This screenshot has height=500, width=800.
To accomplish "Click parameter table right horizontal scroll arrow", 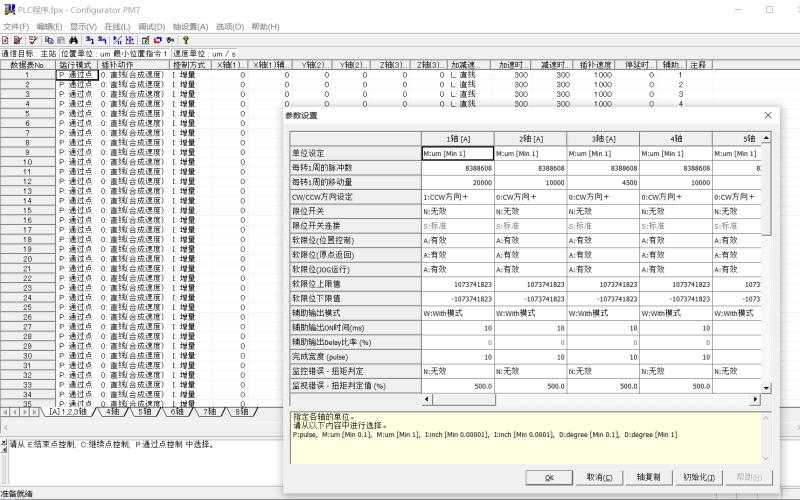I will tap(755, 399).
